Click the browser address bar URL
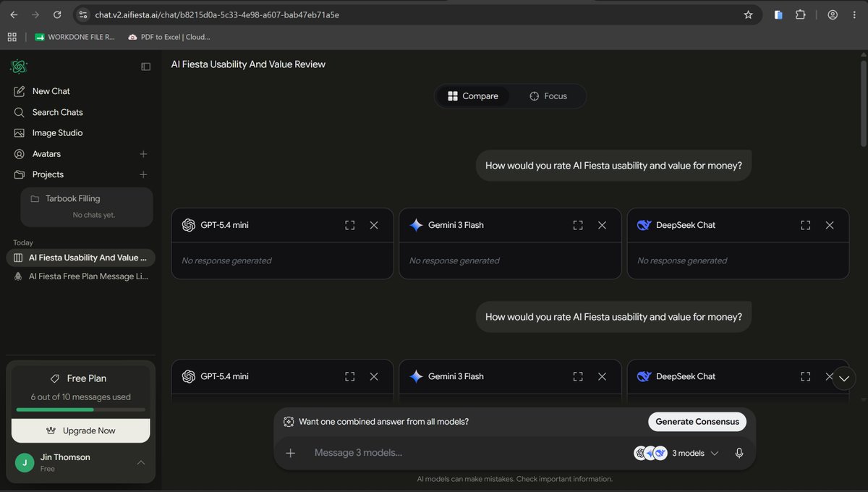This screenshot has height=492, width=868. (x=217, y=14)
